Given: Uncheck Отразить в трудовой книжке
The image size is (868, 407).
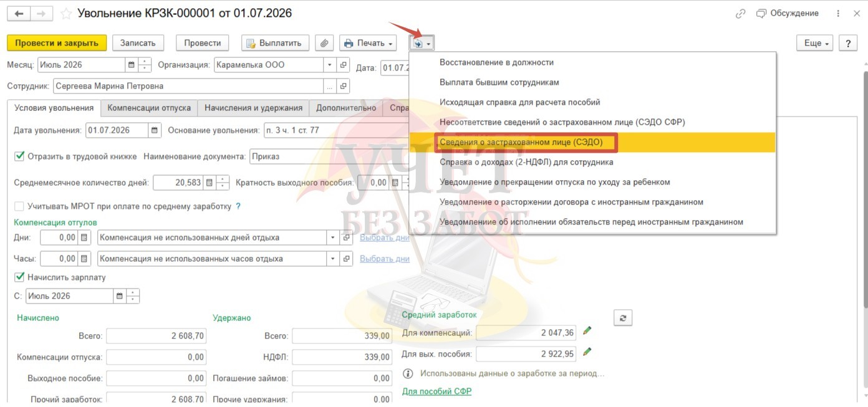Looking at the screenshot, I should point(19,156).
